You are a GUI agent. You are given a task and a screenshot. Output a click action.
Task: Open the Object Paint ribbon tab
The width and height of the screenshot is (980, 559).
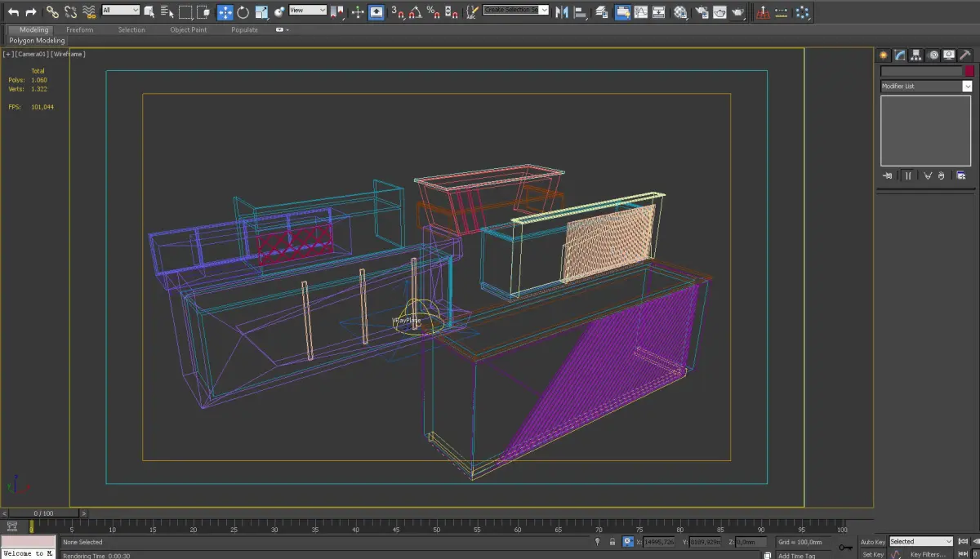188,30
